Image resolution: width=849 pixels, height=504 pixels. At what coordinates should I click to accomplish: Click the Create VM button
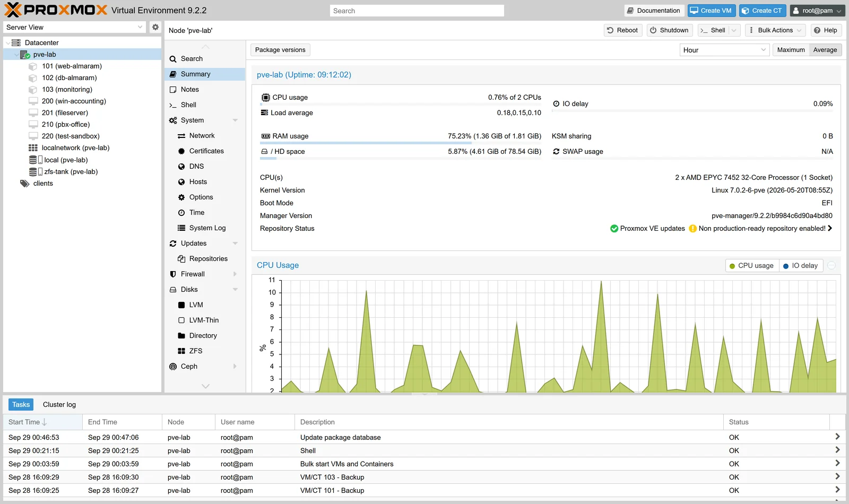(x=711, y=11)
